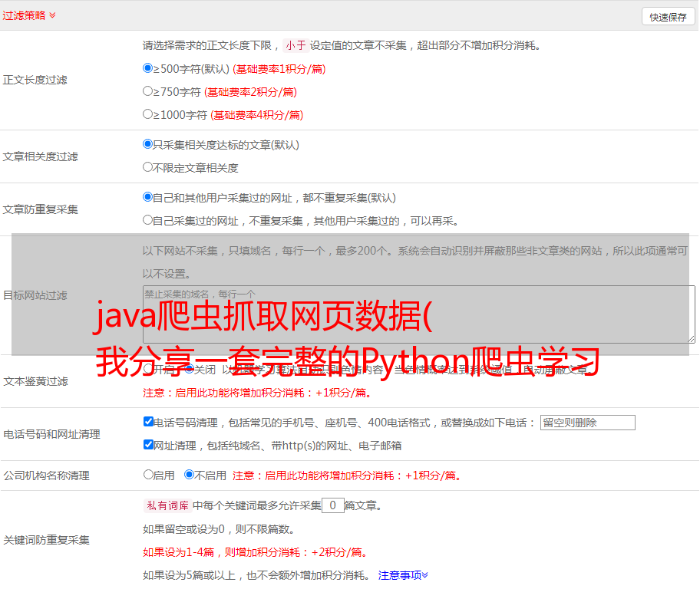Image resolution: width=700 pixels, height=589 pixels.
Task: Click the 文章相关度过滤 label
Action: [x=40, y=156]
